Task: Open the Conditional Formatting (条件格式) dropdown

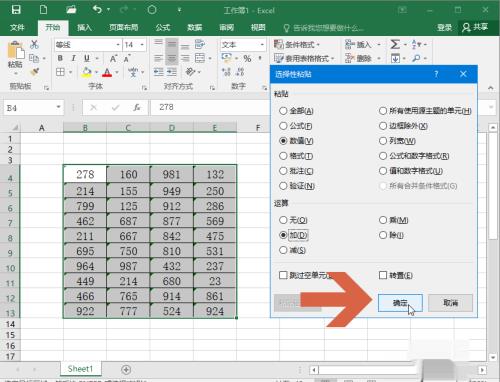Action: tap(296, 44)
